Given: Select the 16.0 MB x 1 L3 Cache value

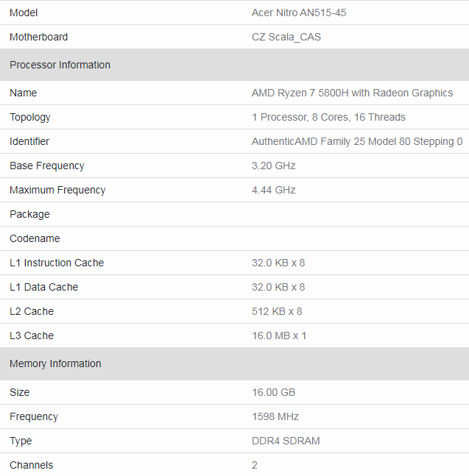Looking at the screenshot, I should 279,335.
